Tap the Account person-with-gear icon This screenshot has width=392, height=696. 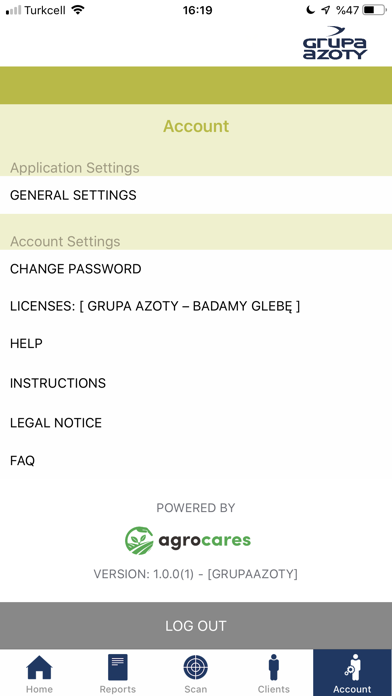tap(353, 667)
